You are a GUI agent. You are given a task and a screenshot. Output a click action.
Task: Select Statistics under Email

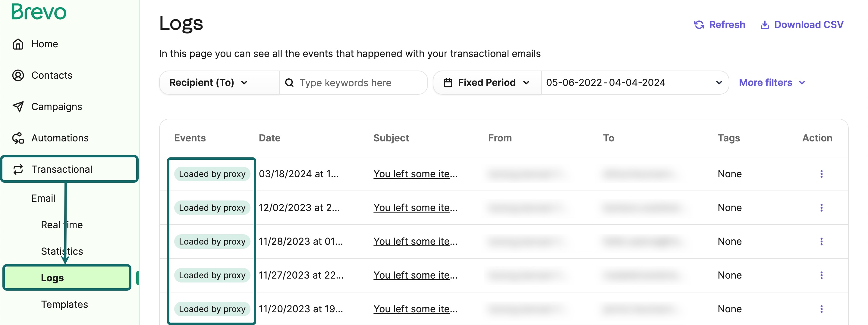pos(62,251)
